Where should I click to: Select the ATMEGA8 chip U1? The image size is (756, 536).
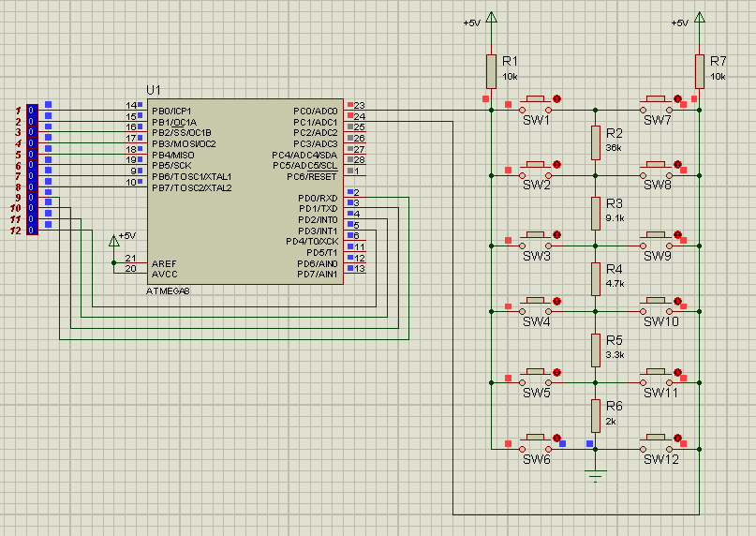pos(246,190)
